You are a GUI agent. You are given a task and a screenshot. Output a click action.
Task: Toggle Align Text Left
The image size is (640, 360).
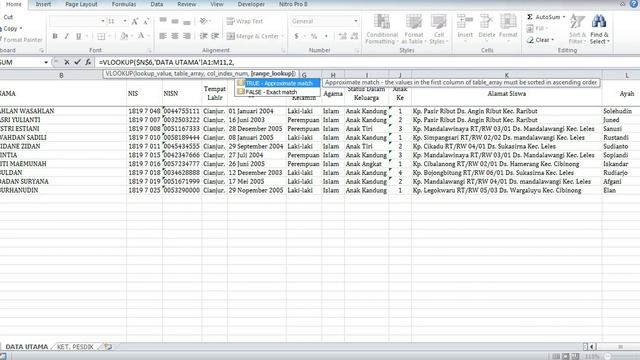click(x=163, y=36)
